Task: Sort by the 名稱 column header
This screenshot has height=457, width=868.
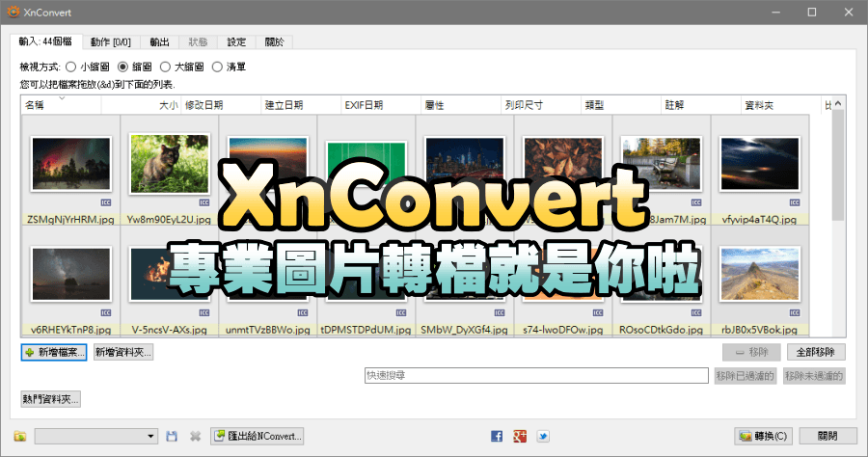Action: (61, 105)
